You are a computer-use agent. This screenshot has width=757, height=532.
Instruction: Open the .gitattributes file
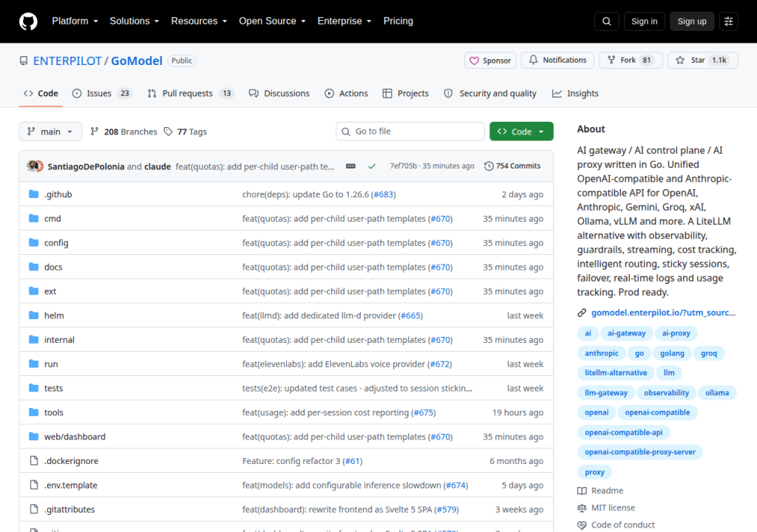(x=69, y=509)
